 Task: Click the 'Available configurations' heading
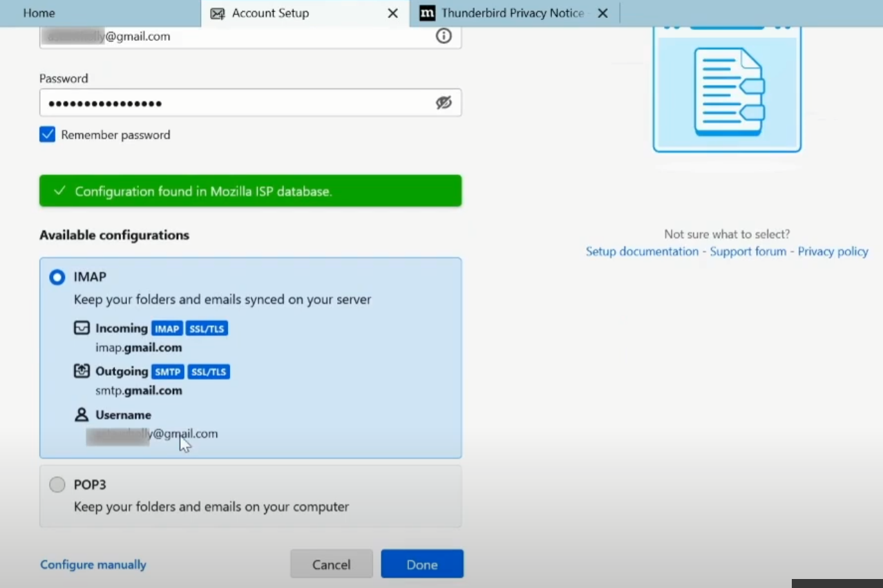114,235
